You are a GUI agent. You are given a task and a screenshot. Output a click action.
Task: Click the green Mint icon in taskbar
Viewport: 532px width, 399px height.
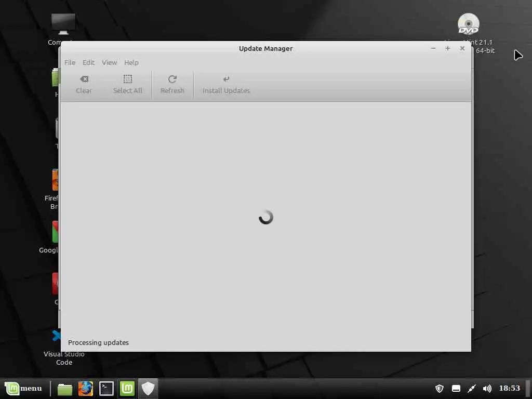(127, 389)
